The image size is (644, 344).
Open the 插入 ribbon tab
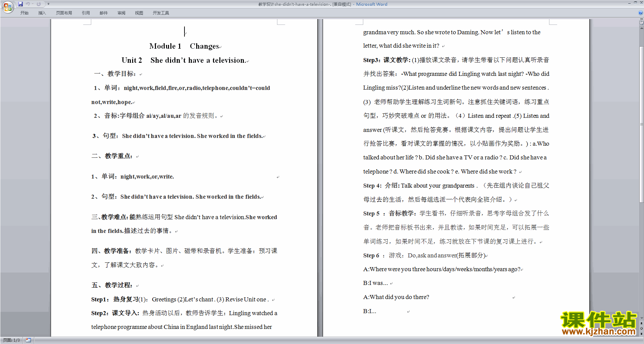point(42,13)
